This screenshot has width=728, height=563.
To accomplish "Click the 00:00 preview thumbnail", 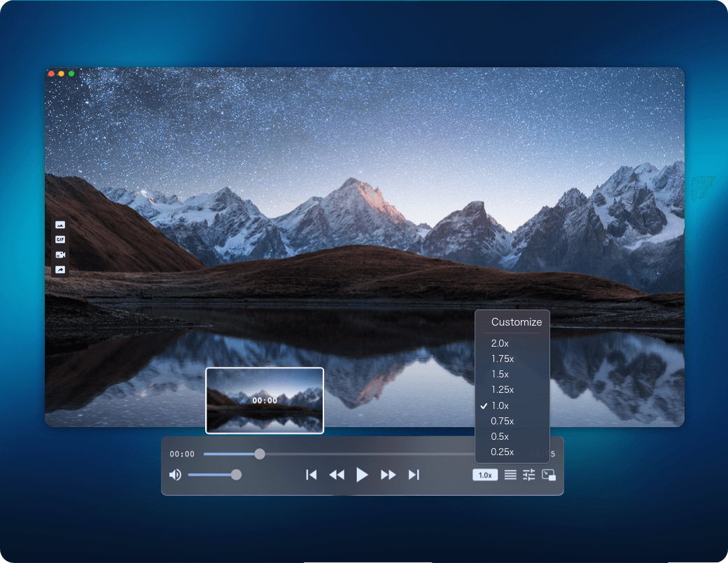I will pos(265,400).
